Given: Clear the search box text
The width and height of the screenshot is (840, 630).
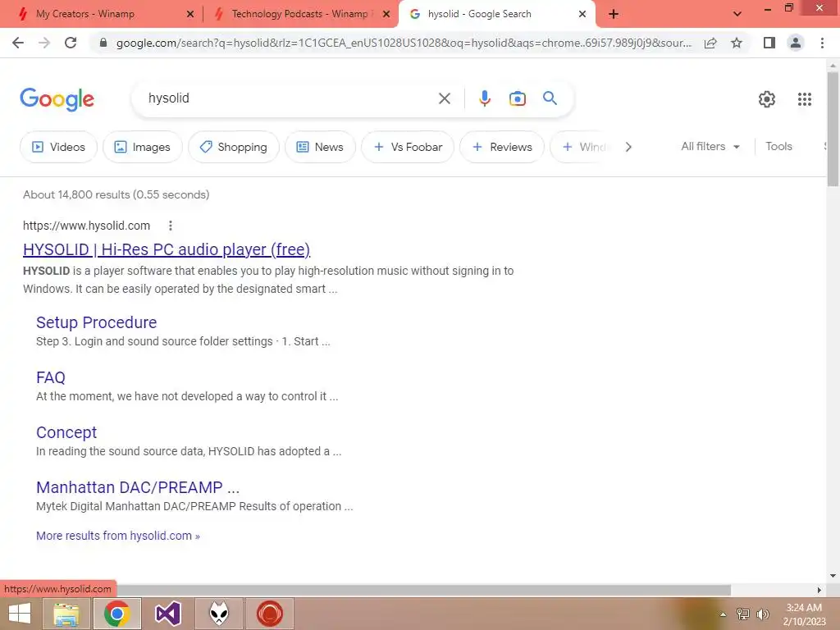Looking at the screenshot, I should pos(444,98).
